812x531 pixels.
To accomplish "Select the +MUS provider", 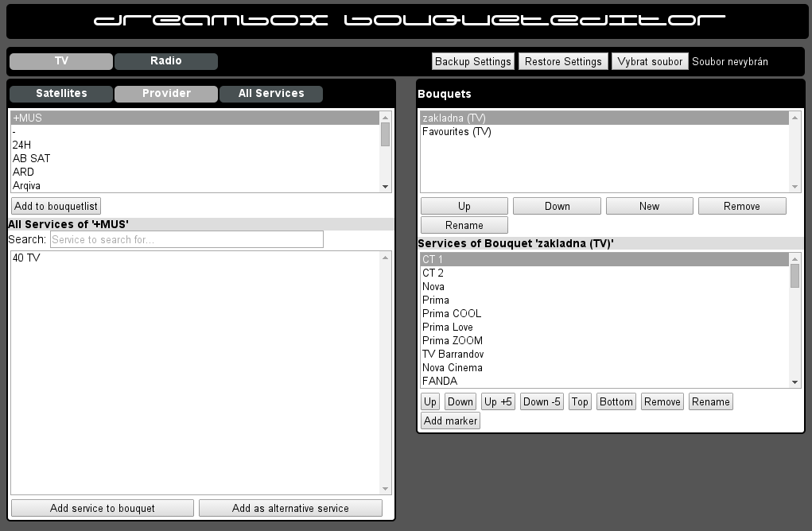I will 195,118.
